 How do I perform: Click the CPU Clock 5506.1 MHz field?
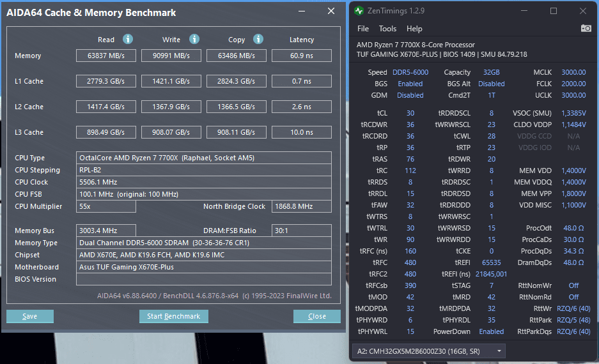[x=204, y=182]
